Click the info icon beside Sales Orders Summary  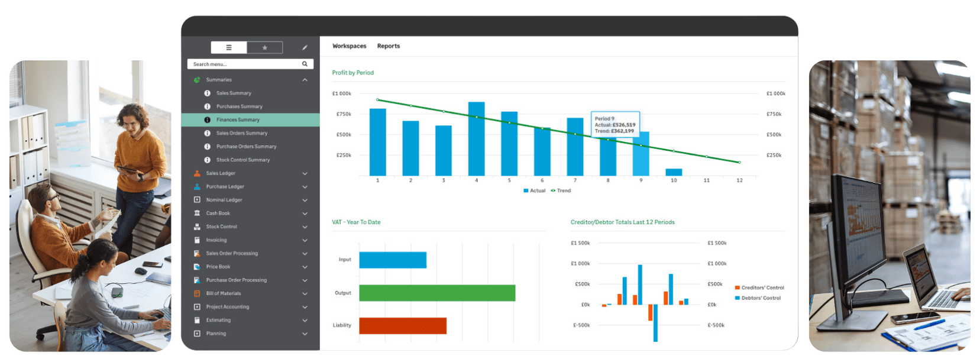(x=207, y=133)
